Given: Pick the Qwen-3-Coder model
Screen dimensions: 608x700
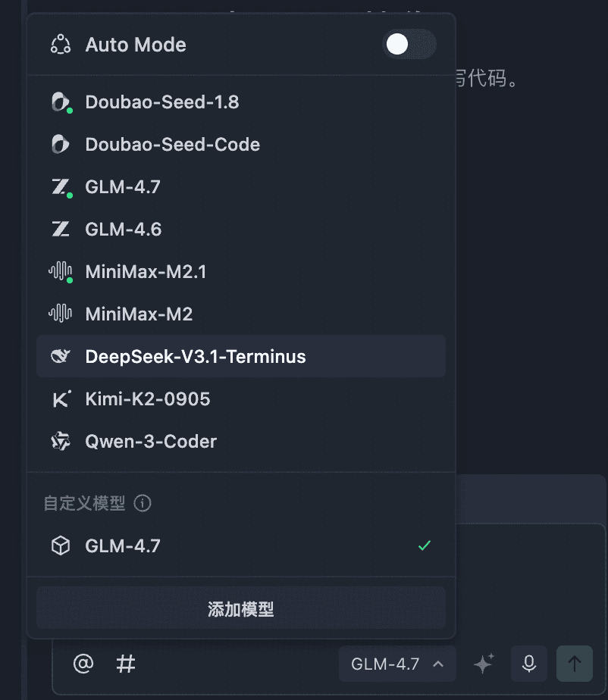Looking at the screenshot, I should point(149,441).
